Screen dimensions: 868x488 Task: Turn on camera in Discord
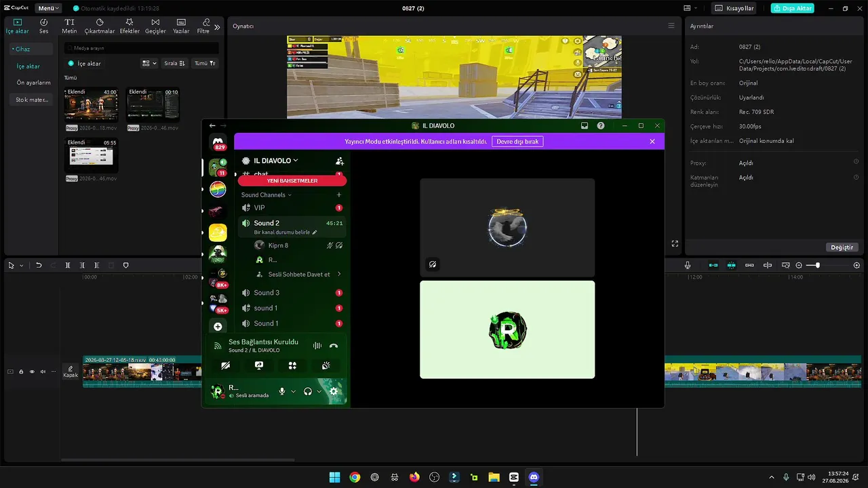(226, 365)
